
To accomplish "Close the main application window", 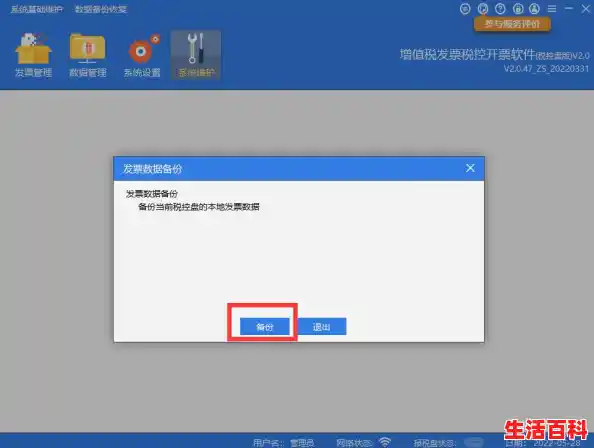I will pyautogui.click(x=586, y=9).
